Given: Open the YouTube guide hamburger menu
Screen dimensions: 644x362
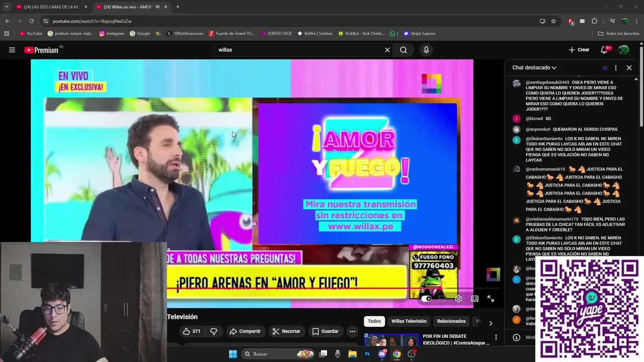Looking at the screenshot, I should (x=12, y=50).
